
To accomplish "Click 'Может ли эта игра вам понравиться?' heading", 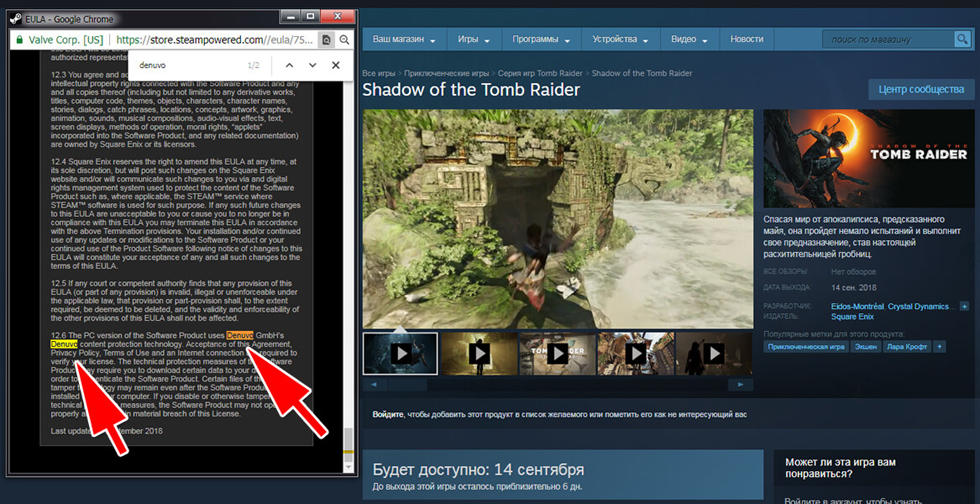I will [841, 469].
